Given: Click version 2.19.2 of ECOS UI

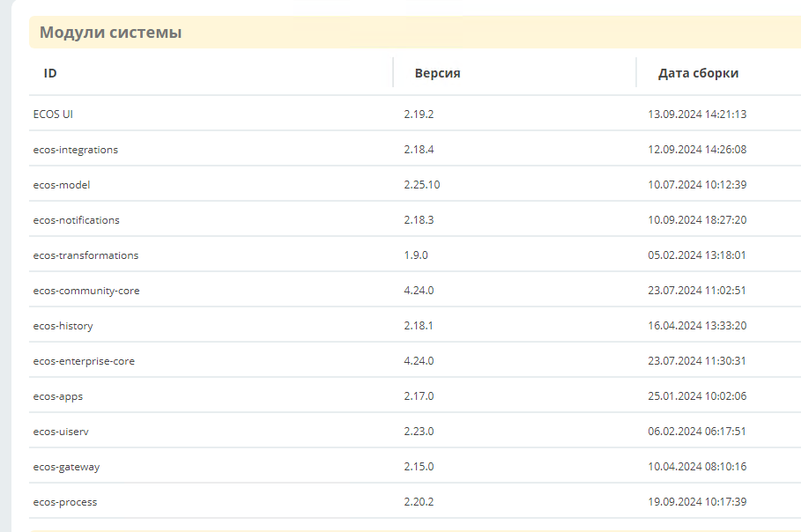Looking at the screenshot, I should [x=419, y=114].
